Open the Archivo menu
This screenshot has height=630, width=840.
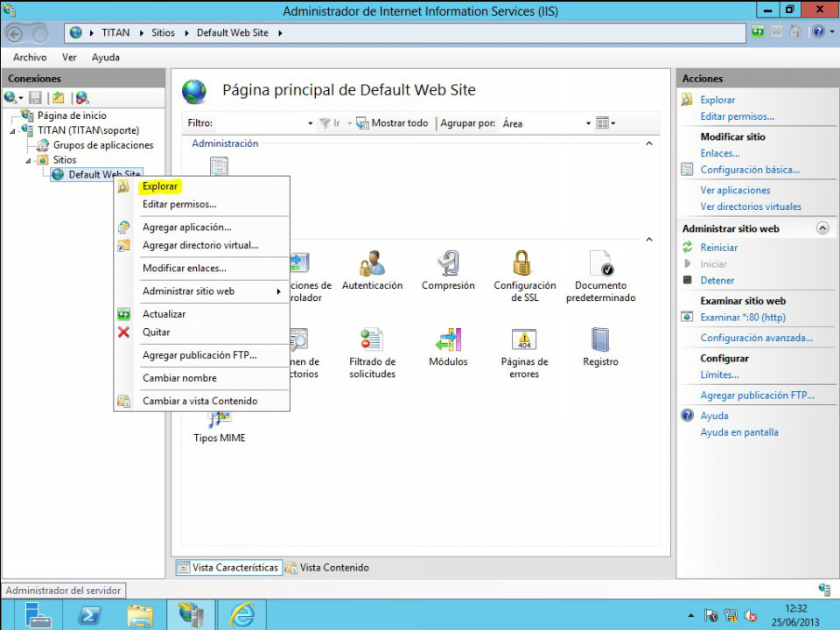30,58
